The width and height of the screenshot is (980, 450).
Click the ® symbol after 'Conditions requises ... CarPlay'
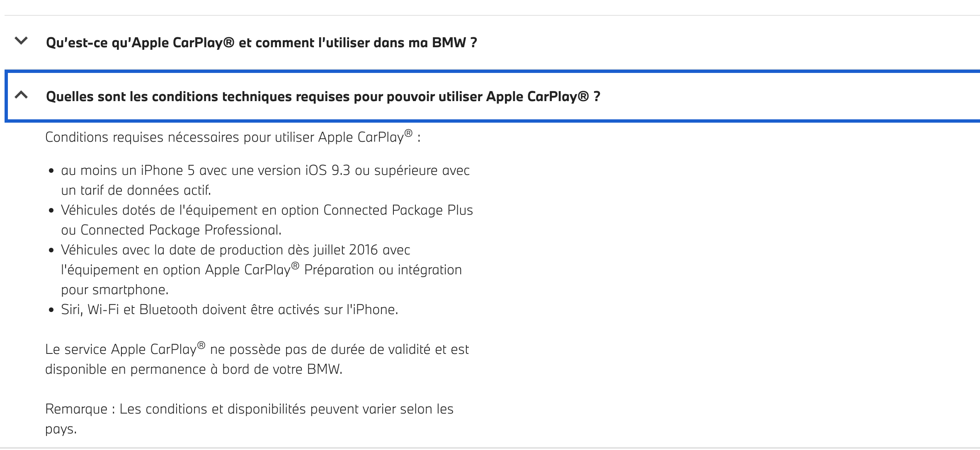pos(409,133)
